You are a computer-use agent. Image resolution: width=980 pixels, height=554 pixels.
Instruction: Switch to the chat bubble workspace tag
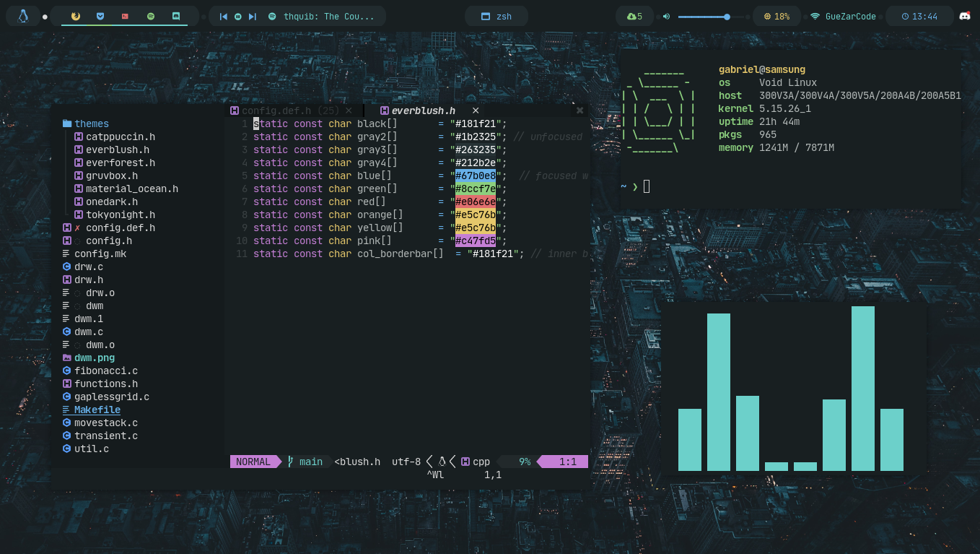[176, 16]
